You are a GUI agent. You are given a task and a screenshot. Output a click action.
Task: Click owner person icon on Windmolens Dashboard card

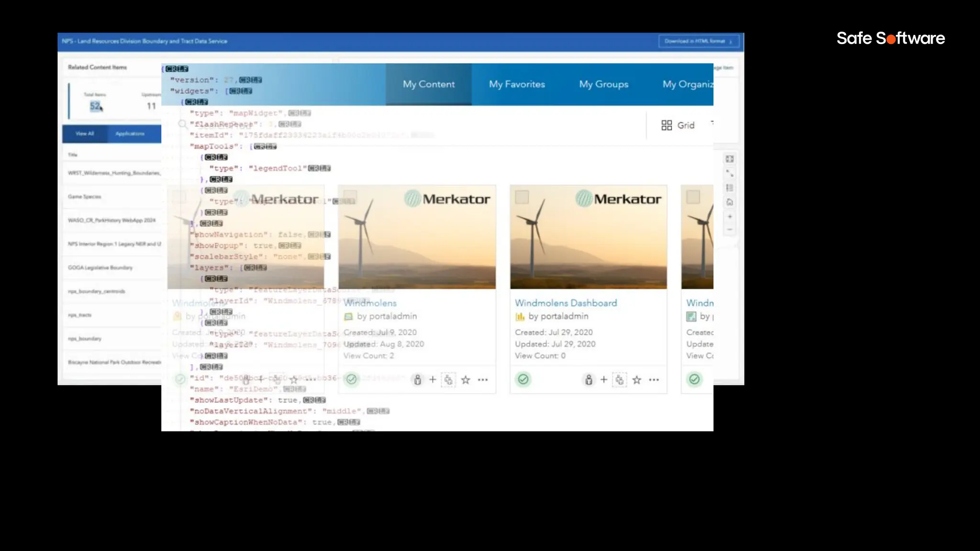click(589, 380)
